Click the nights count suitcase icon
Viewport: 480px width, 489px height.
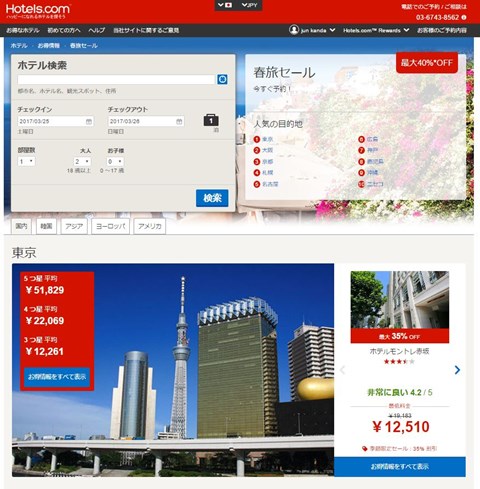click(x=211, y=120)
